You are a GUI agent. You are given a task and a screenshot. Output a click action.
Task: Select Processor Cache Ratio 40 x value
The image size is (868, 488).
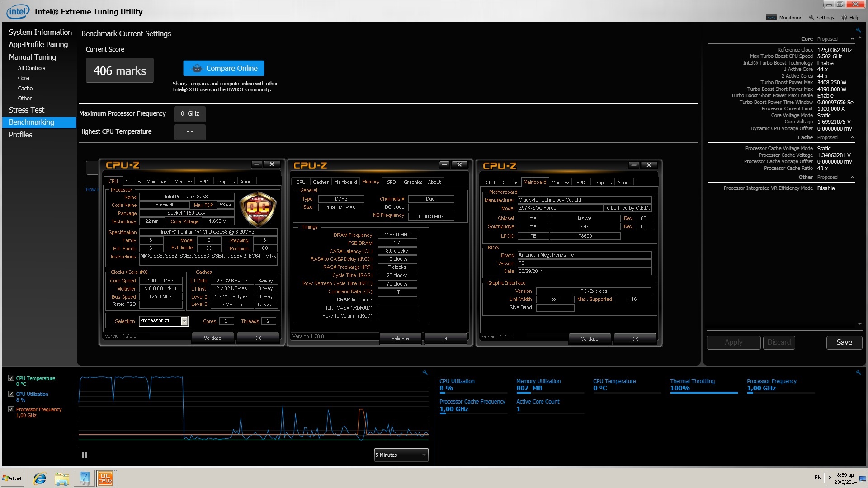coord(823,169)
